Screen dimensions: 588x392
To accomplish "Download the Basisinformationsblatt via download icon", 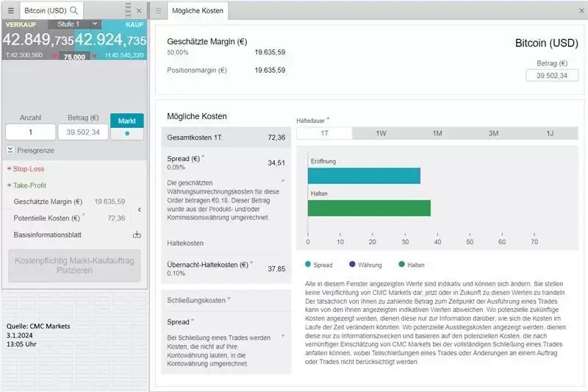I will pos(136,235).
